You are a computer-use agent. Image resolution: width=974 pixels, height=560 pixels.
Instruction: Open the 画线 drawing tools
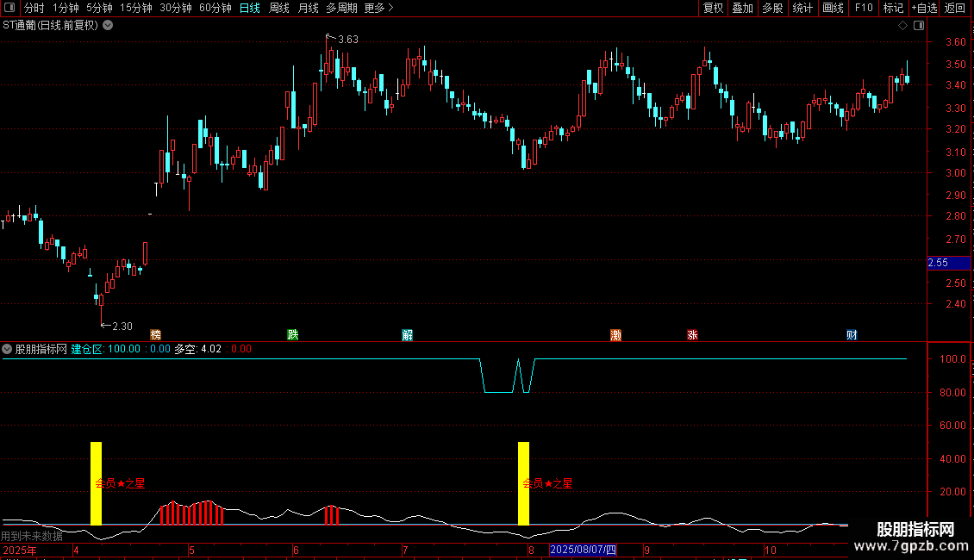tap(833, 8)
